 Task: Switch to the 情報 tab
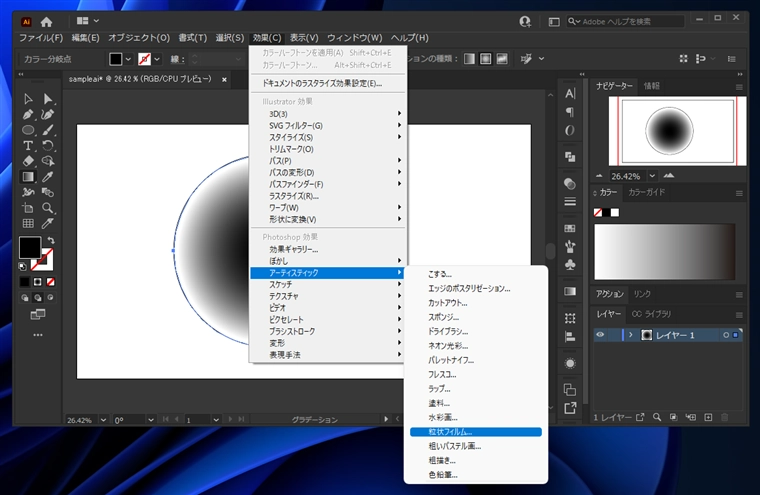pyautogui.click(x=651, y=86)
